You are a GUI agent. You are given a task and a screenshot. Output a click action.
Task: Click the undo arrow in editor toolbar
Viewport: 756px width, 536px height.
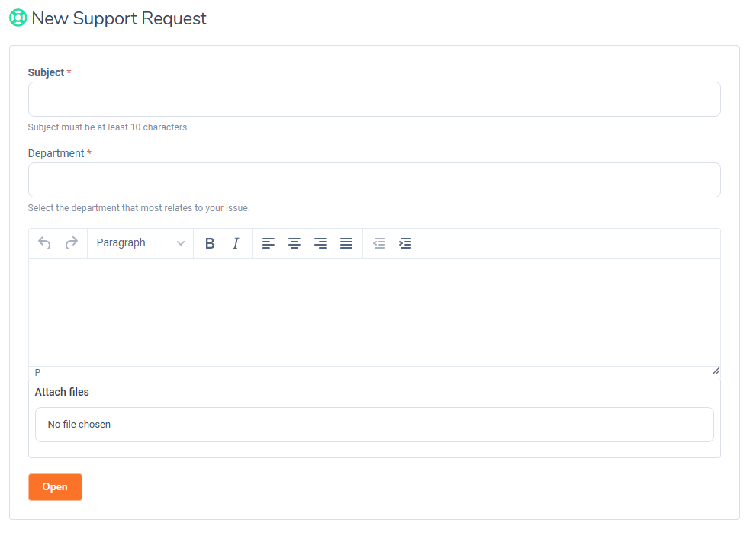click(45, 243)
